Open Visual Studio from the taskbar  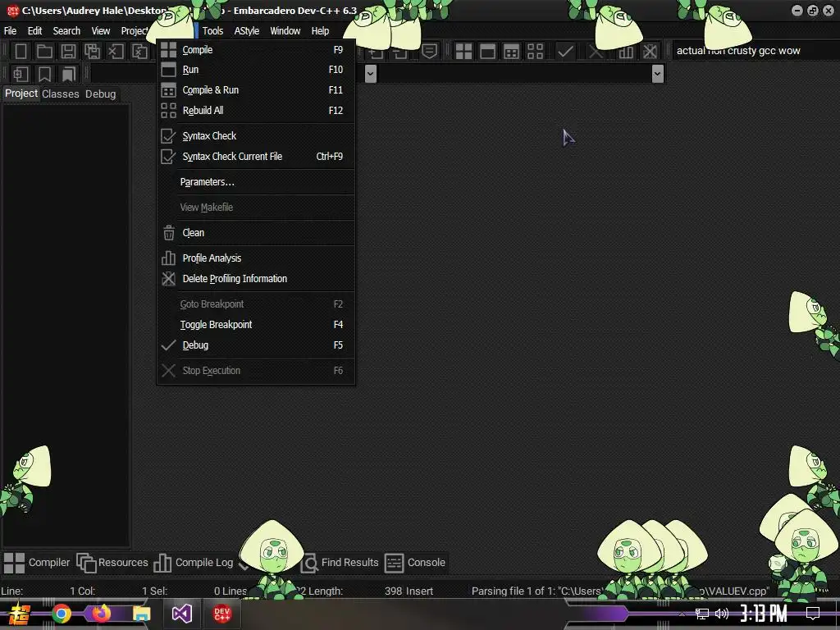(x=181, y=614)
